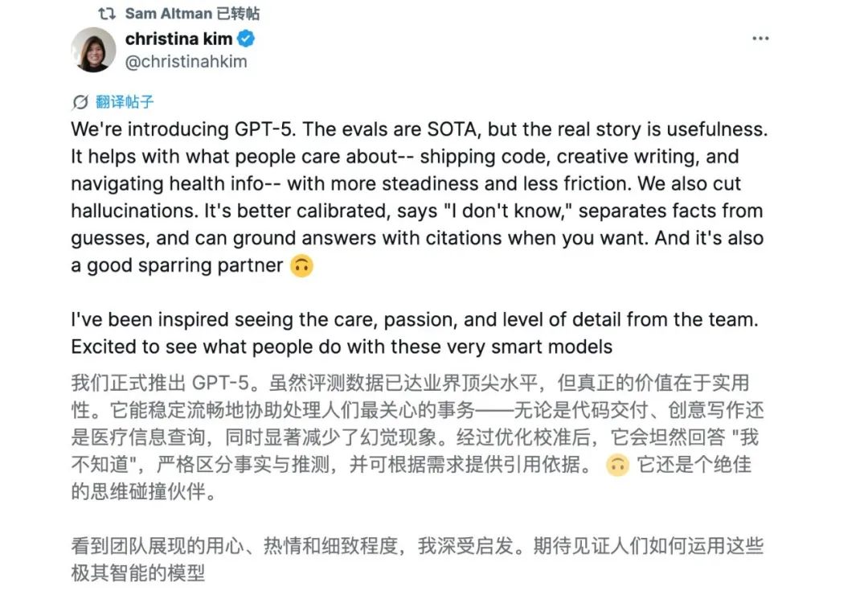
Task: Click the 翻译帖子 translate post link
Action: [125, 102]
